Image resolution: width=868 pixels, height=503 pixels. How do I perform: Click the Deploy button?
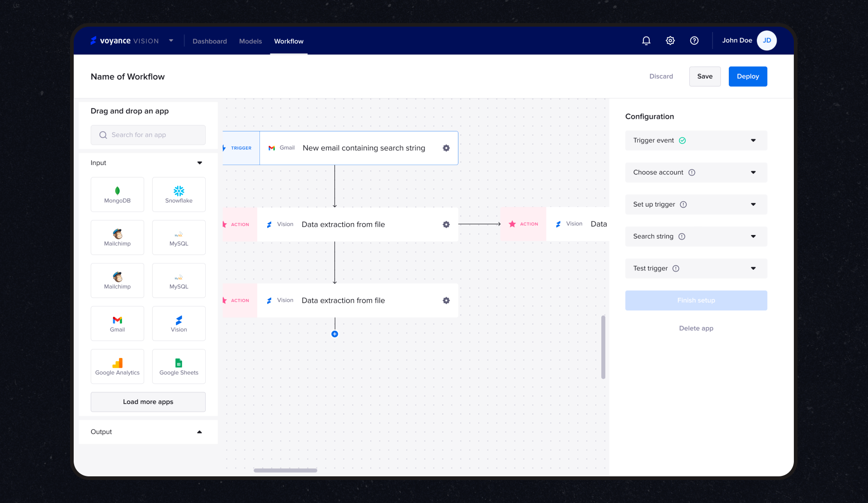747,76
